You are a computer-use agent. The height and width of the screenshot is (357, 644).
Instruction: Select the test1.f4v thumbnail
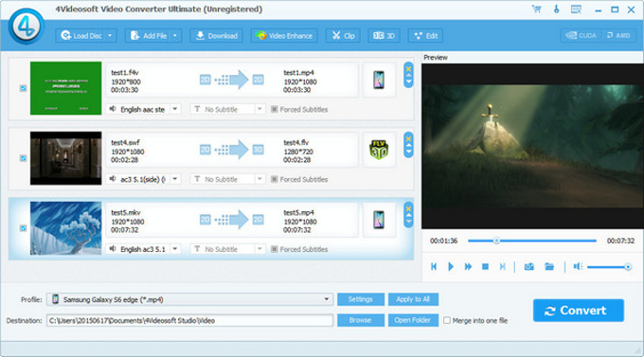[65, 88]
